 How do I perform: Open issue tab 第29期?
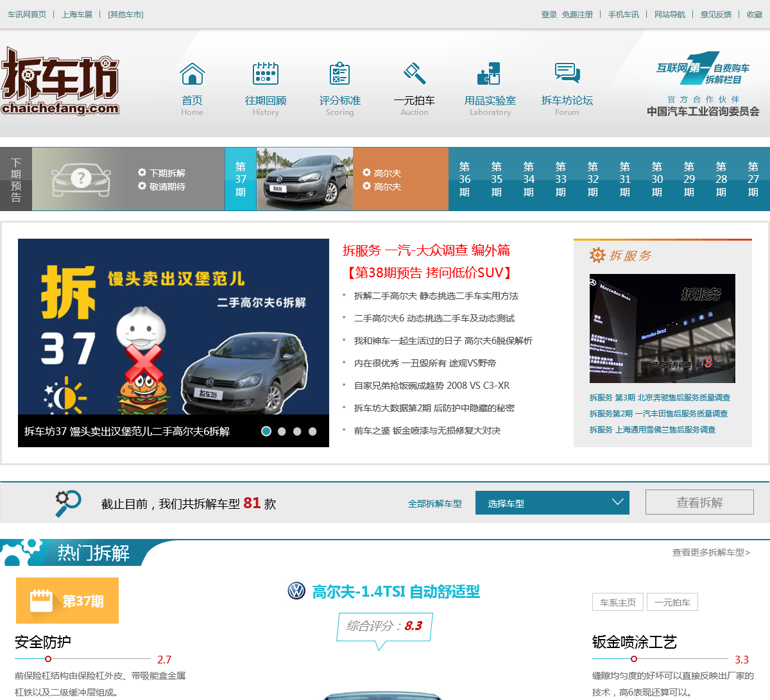point(689,179)
